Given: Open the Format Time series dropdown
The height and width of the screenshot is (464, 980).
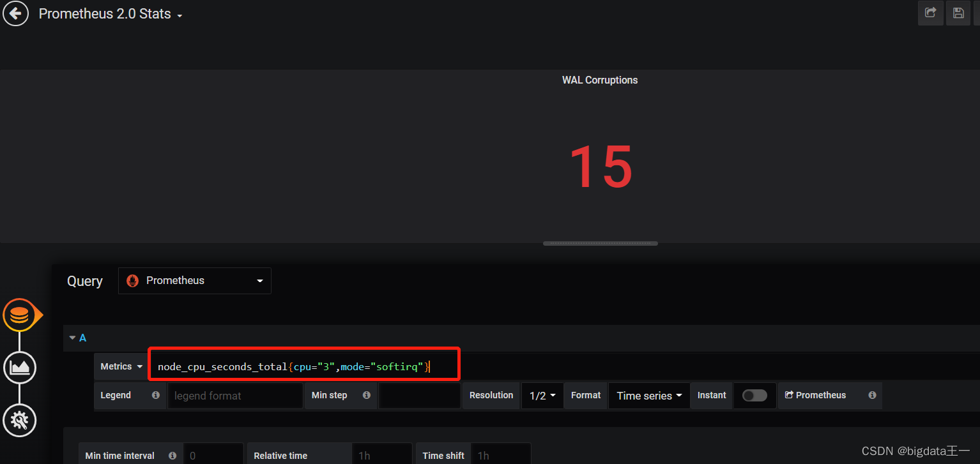Looking at the screenshot, I should click(649, 396).
